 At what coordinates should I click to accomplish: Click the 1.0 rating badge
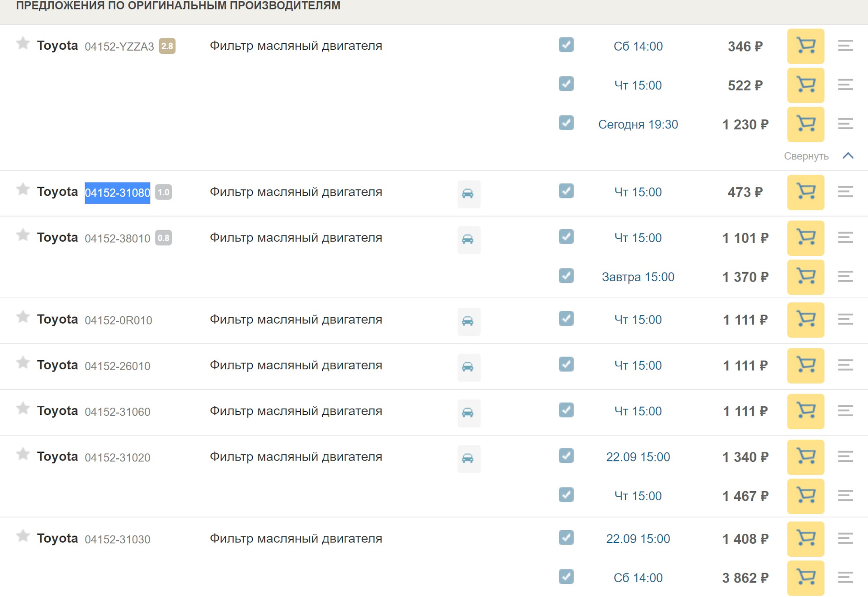tap(163, 192)
